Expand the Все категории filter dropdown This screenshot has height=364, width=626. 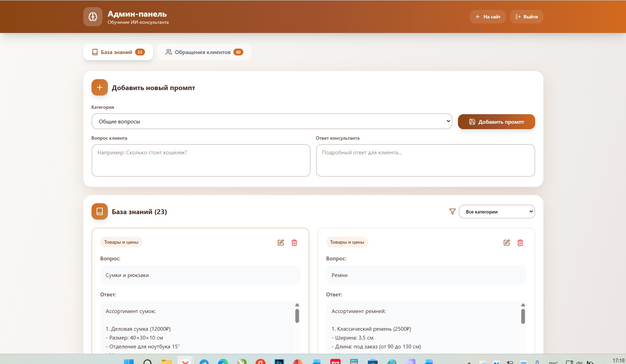(497, 211)
